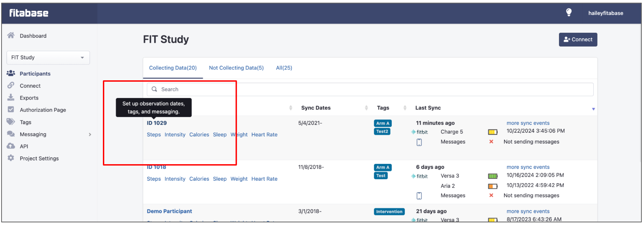644x226 pixels.
Task: Click the fitbit logo in ID 1029 row
Action: pyautogui.click(x=419, y=132)
